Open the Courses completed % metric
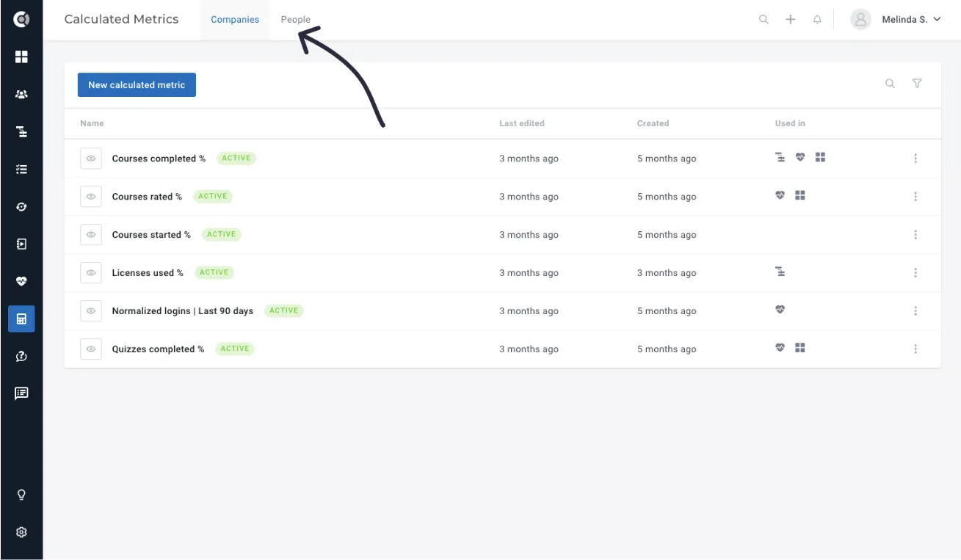 tap(159, 159)
